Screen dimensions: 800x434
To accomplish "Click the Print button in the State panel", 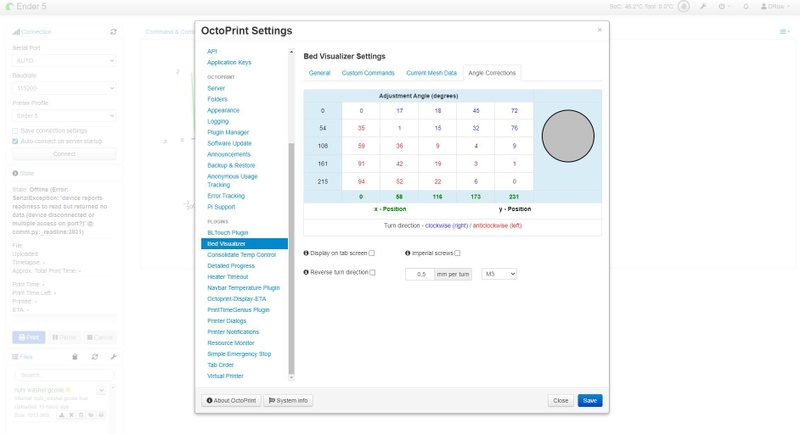I will (29, 337).
